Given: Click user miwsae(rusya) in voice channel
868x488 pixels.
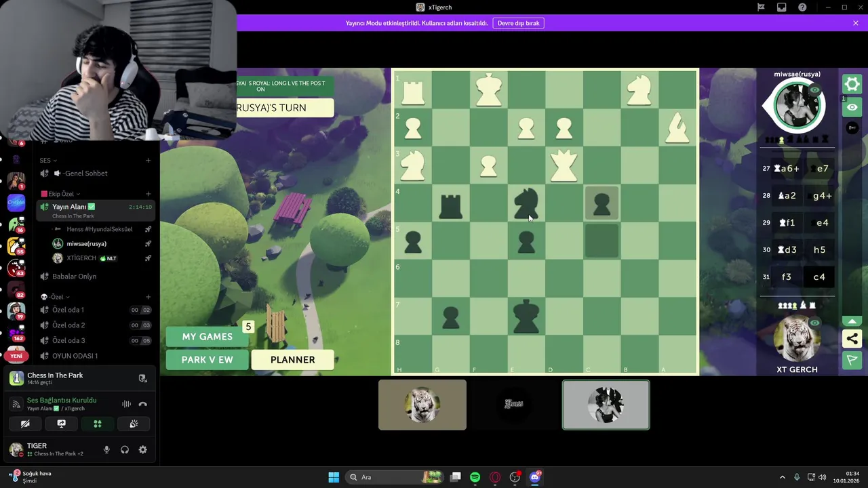Looking at the screenshot, I should [x=102, y=243].
